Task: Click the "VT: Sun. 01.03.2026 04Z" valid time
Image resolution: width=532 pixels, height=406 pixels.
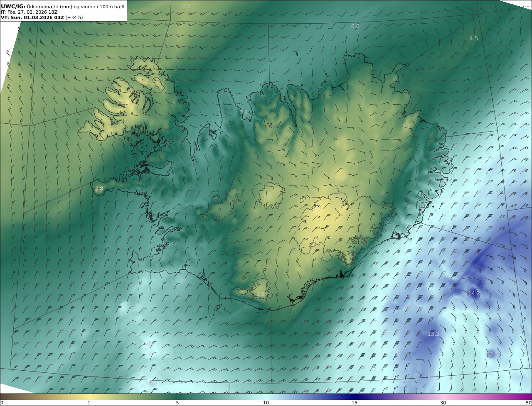Action: 32,17
